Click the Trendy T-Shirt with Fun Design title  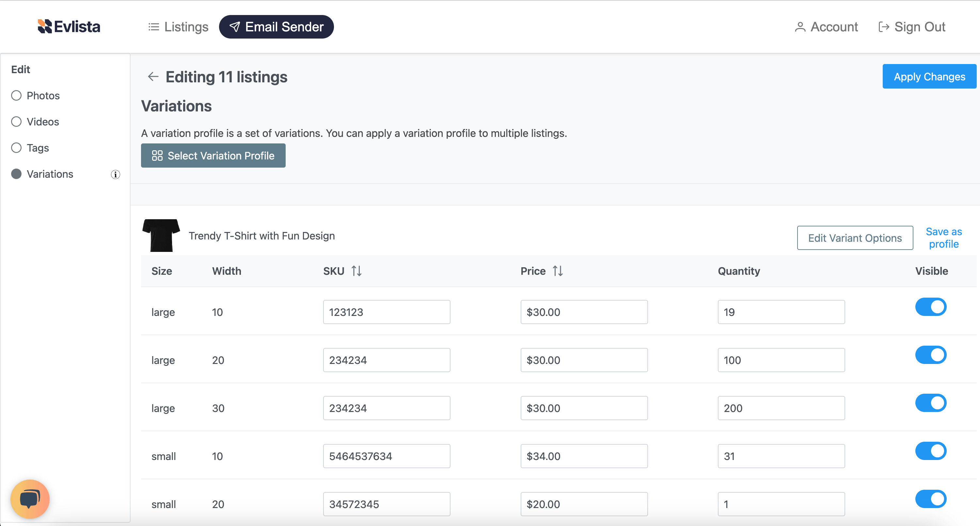click(262, 236)
